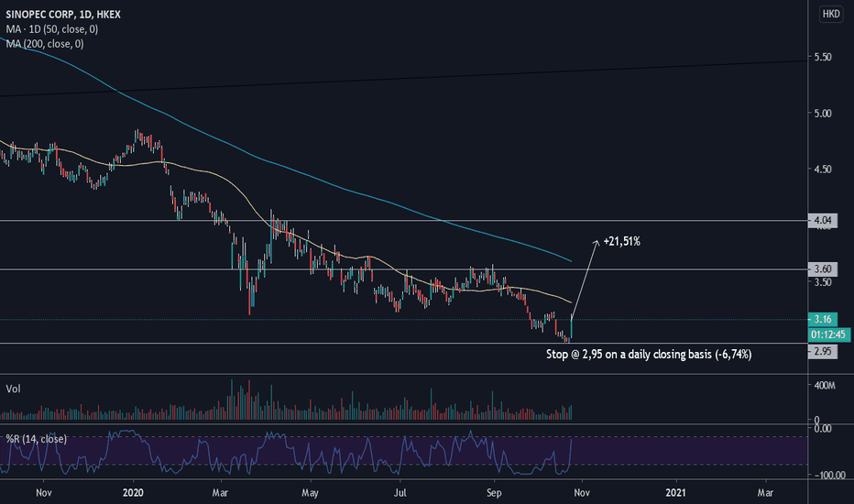This screenshot has height=504, width=854.
Task: Click the 4.04 horizontal line price label
Action: 823,221
